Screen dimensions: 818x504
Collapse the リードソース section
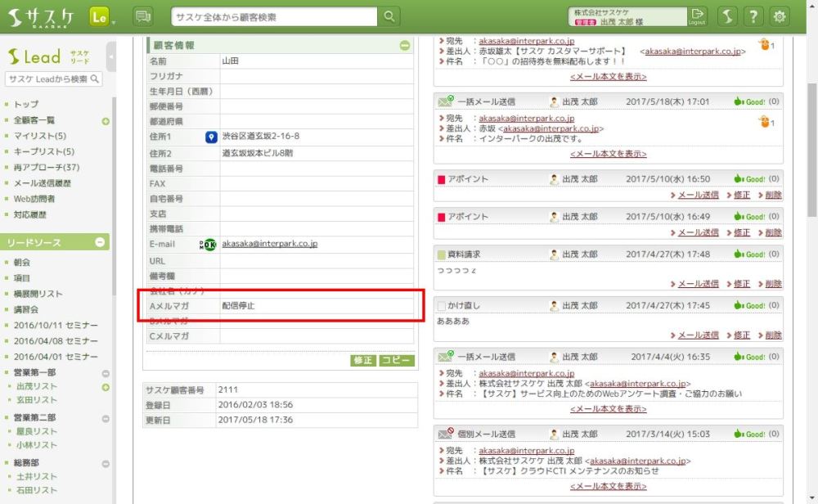[x=100, y=242]
